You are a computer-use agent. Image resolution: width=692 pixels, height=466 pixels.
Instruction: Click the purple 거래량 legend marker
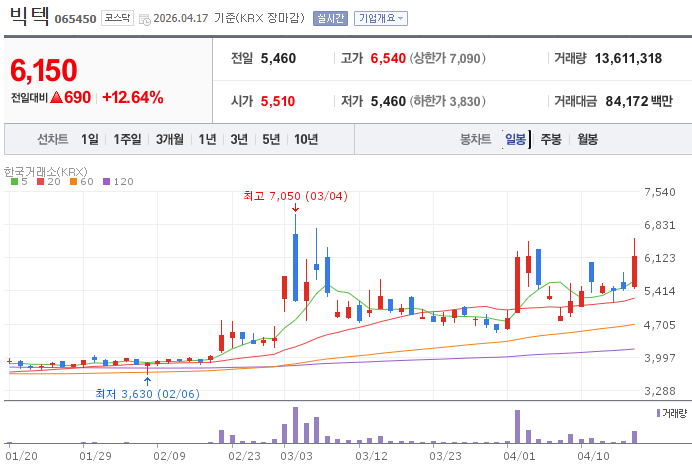[x=658, y=413]
